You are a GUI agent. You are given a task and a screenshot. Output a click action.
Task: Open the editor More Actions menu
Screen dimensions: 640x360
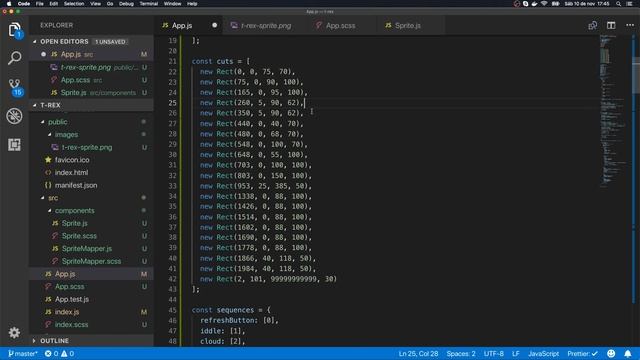pyautogui.click(x=630, y=25)
